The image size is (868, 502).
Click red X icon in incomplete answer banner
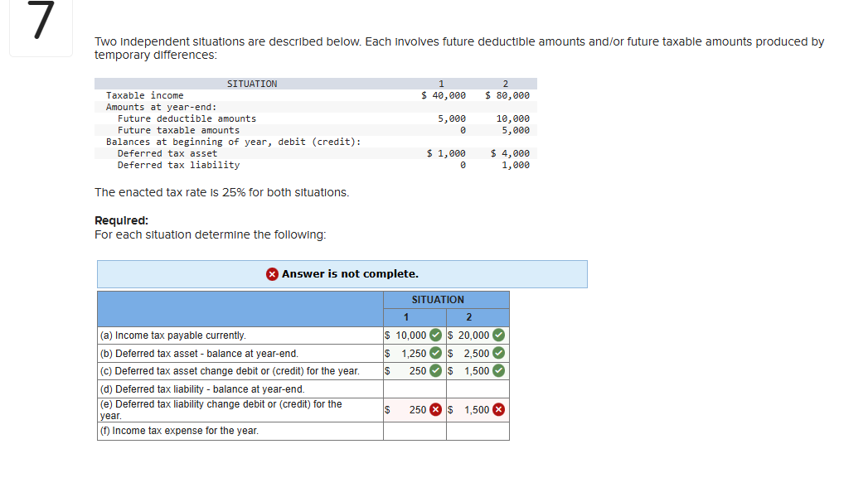273,273
